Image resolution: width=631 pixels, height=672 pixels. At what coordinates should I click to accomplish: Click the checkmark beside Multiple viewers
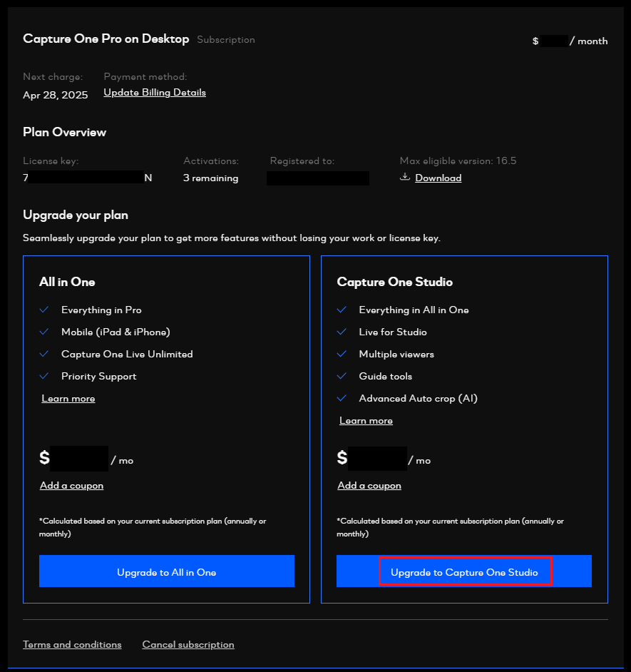[342, 354]
